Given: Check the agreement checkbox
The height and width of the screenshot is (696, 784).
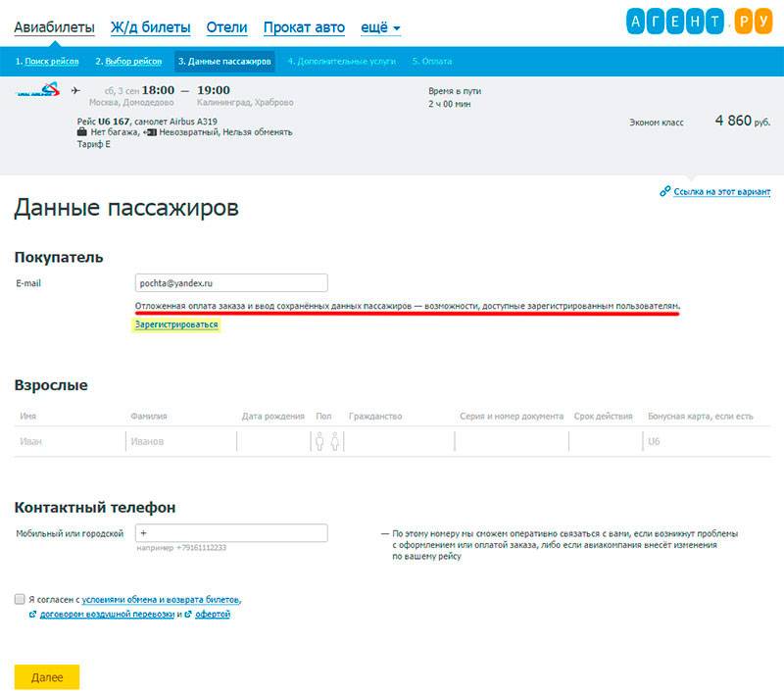Looking at the screenshot, I should pyautogui.click(x=20, y=599).
